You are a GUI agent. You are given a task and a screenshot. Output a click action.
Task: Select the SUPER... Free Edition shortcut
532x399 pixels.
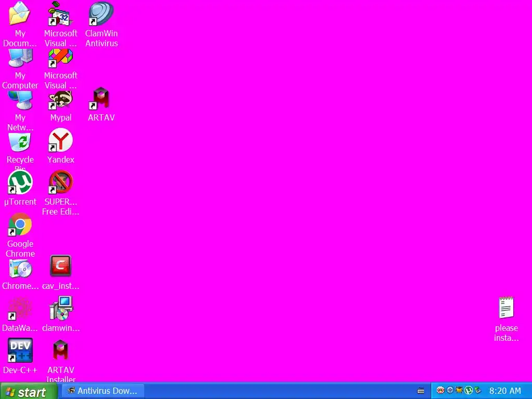click(60, 193)
